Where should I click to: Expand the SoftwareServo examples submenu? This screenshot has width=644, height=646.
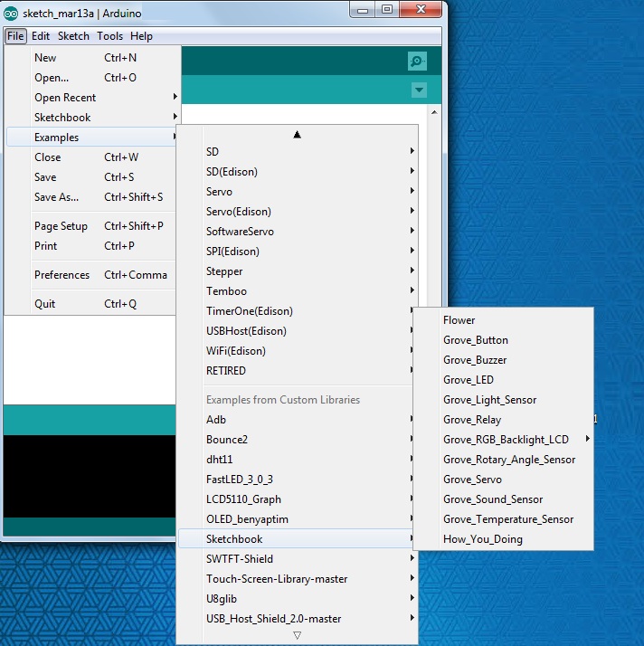tap(298, 231)
